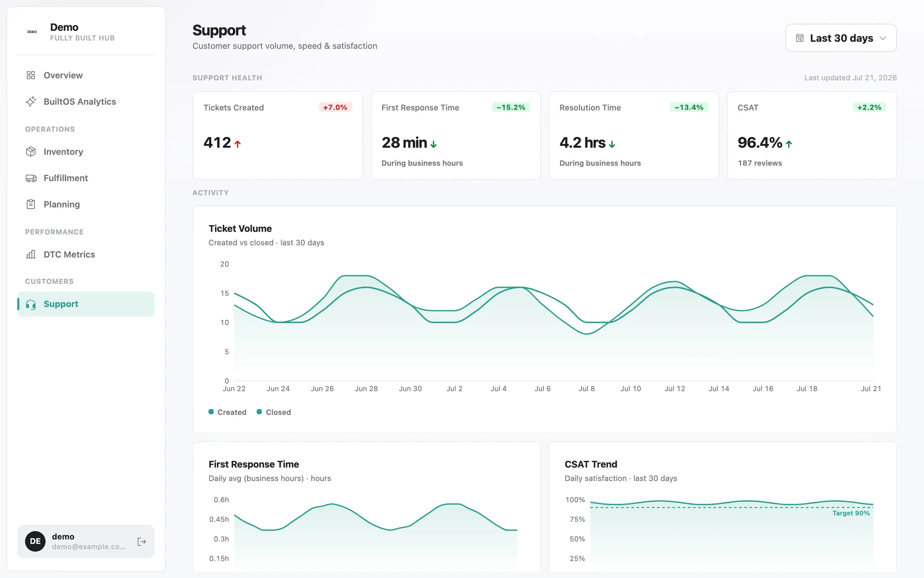
Task: Click the CSAT Trend chart title
Action: pyautogui.click(x=591, y=464)
